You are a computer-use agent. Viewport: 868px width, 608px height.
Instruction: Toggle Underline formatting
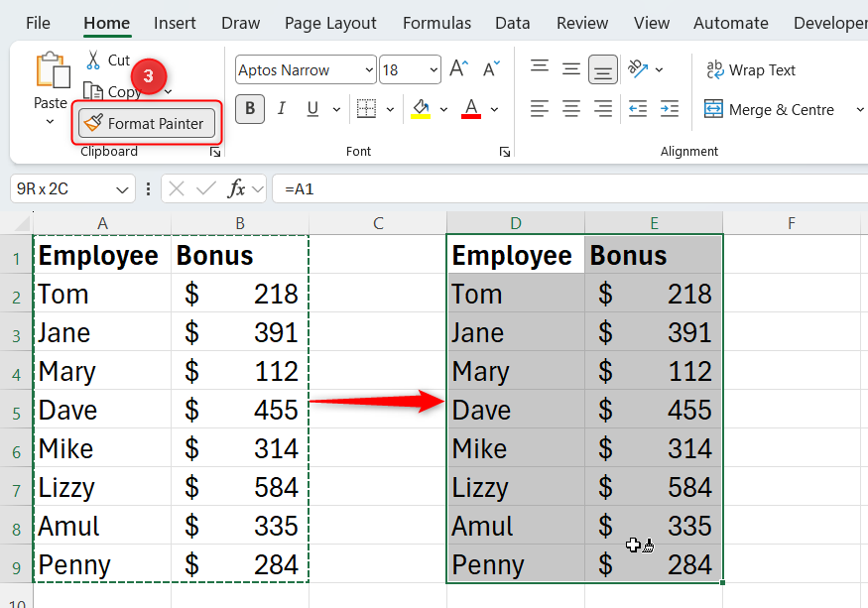coord(312,108)
